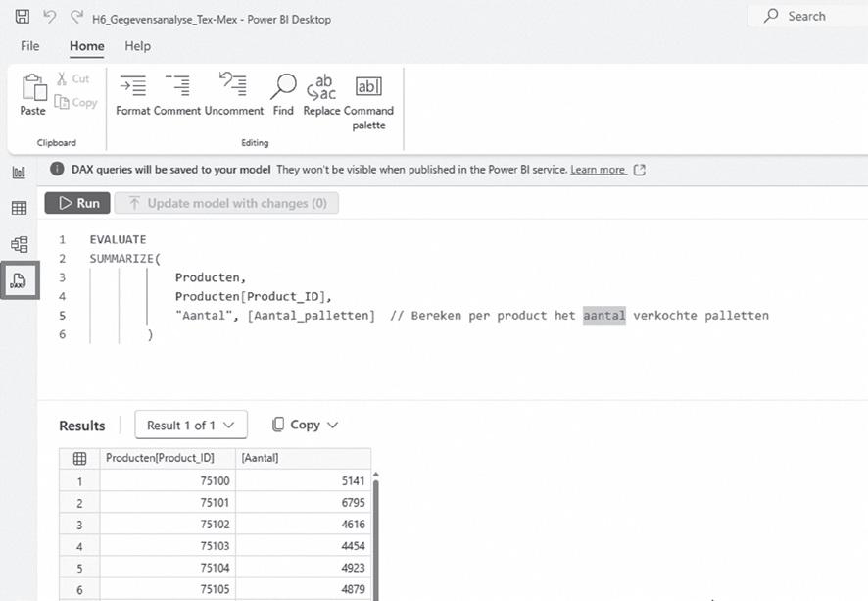
Task: Open the Command palette
Action: click(x=368, y=103)
